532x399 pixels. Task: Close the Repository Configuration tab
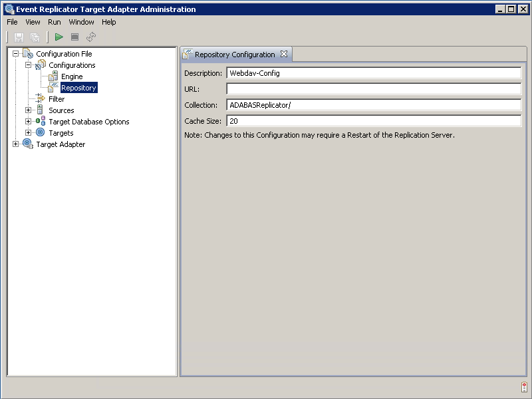click(284, 54)
